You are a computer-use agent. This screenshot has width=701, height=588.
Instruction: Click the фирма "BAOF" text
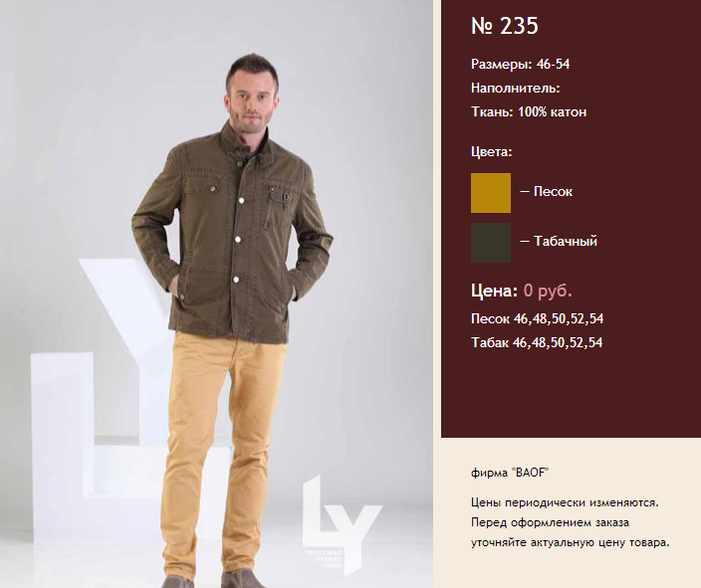tap(510, 473)
